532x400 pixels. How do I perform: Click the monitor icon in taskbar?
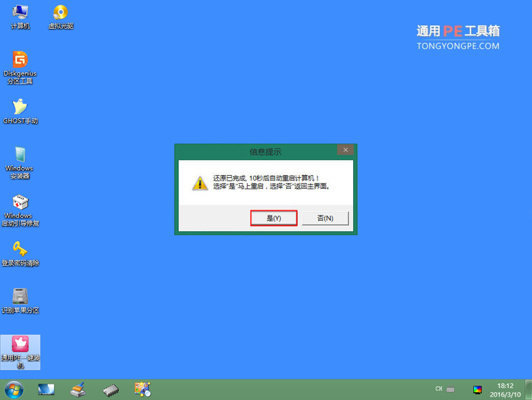(46, 390)
